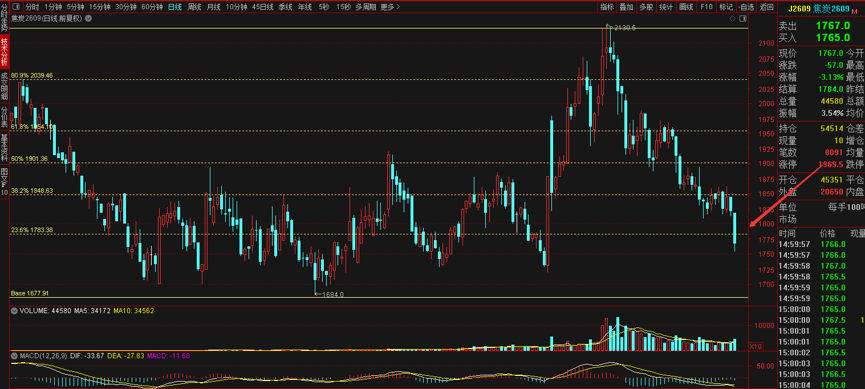Click the 卖出 price 1767.0
Image resolution: width=865 pixels, height=389 pixels.
coord(832,26)
